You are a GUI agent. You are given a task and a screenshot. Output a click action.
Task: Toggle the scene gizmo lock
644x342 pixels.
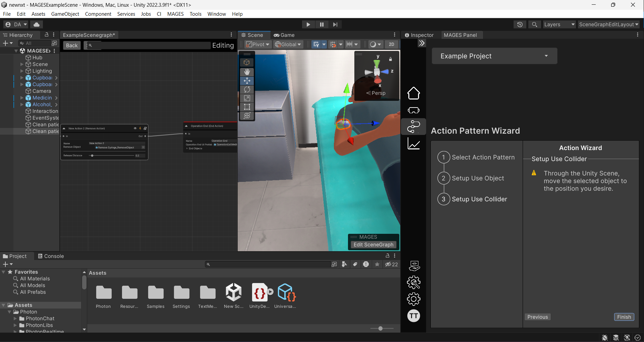pos(390,59)
